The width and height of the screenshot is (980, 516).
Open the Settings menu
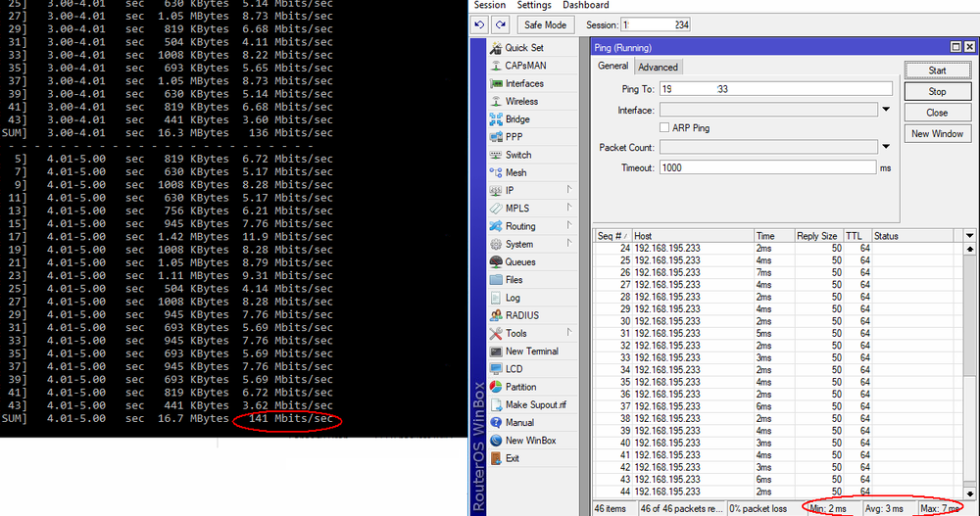coord(534,5)
